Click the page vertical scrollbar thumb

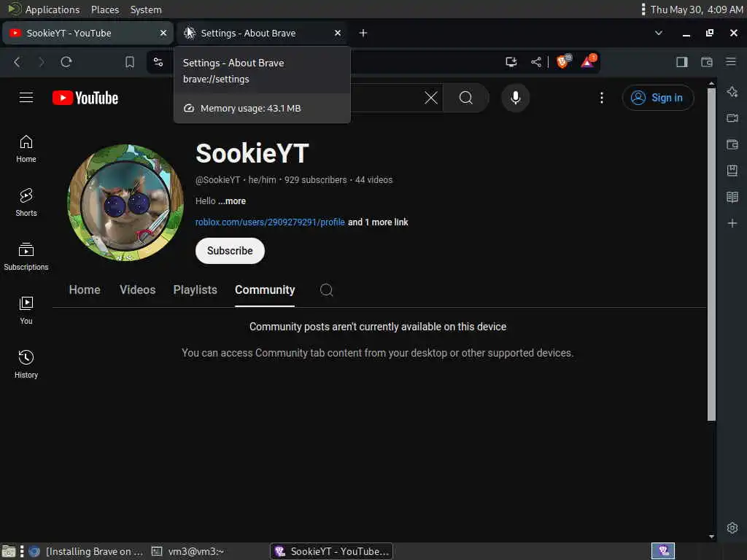(712, 254)
